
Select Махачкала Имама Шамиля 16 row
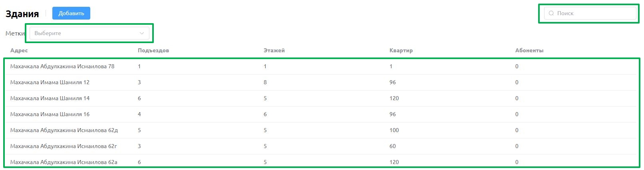tap(321, 114)
